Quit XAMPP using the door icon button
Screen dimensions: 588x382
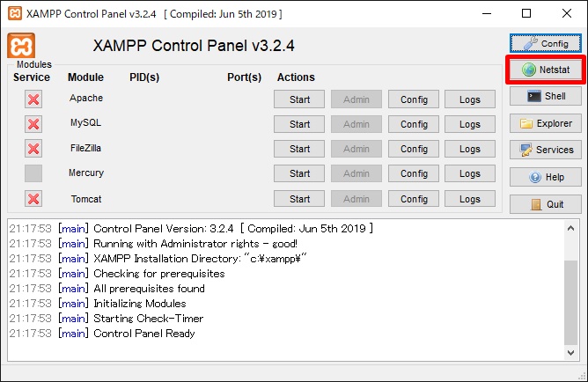[545, 204]
